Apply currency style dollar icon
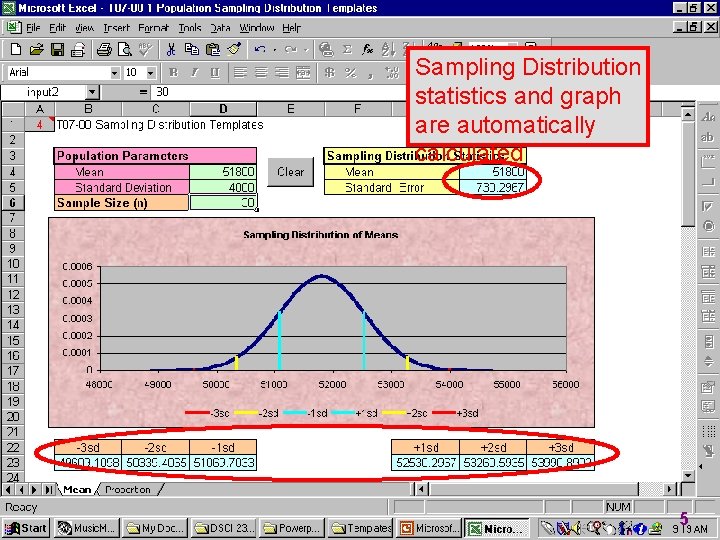 [x=329, y=73]
